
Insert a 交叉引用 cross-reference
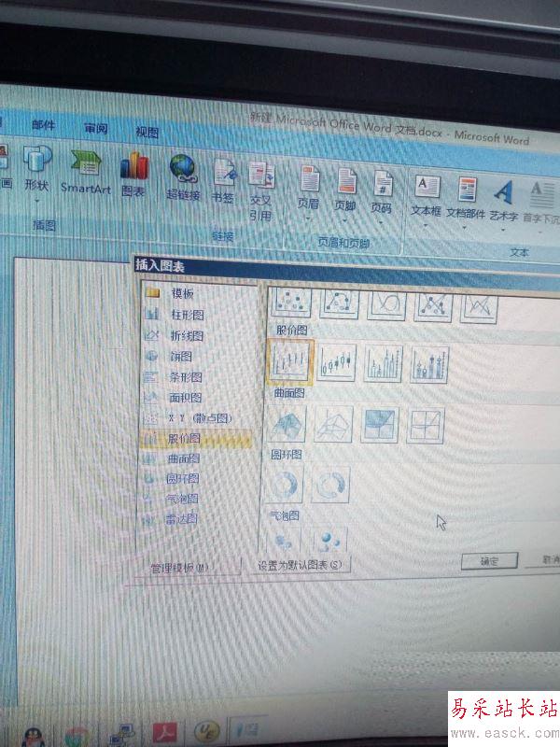261,190
